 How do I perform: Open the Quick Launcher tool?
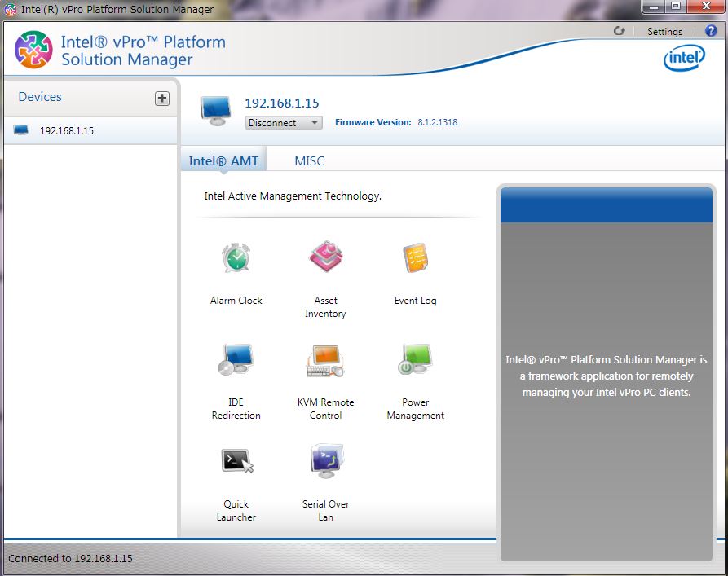(236, 462)
